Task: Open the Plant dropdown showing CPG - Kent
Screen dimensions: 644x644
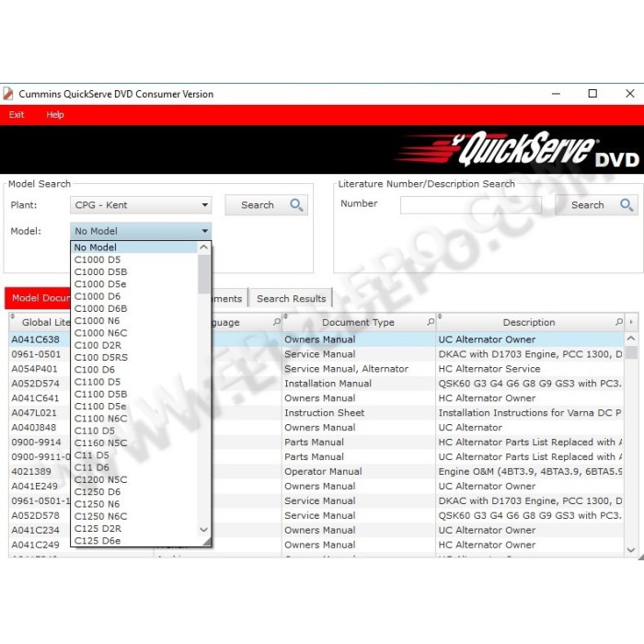Action: [141, 205]
